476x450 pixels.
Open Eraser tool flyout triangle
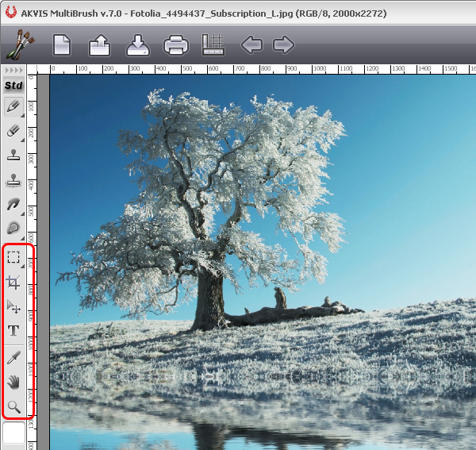[x=22, y=140]
